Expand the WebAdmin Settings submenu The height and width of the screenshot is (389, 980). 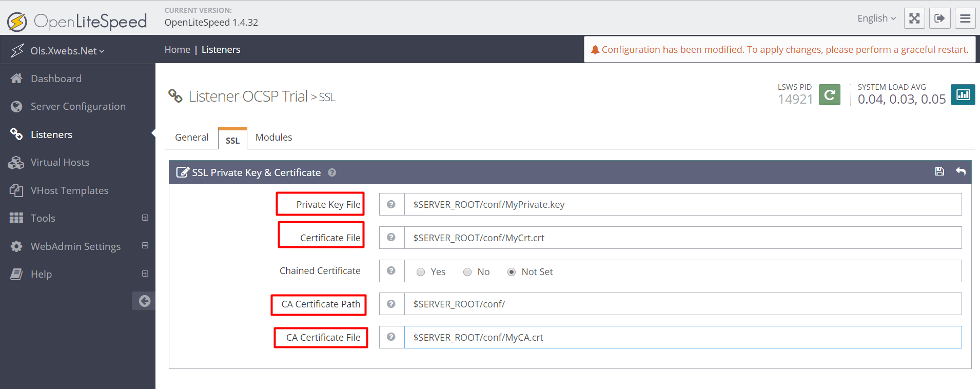[145, 245]
